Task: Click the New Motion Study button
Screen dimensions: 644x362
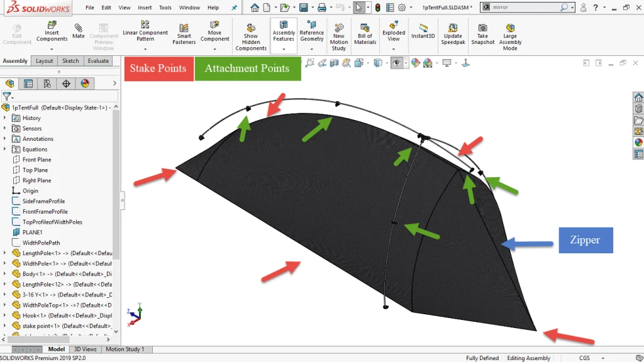Action: (x=339, y=34)
